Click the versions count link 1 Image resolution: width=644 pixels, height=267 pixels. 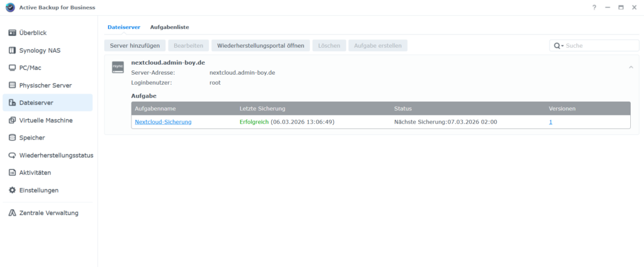550,122
